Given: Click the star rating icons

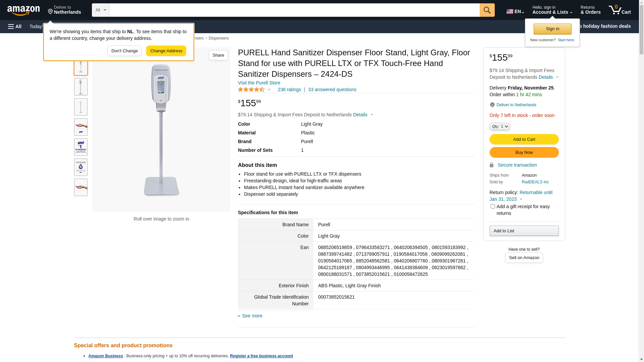Looking at the screenshot, I should pos(251,89).
